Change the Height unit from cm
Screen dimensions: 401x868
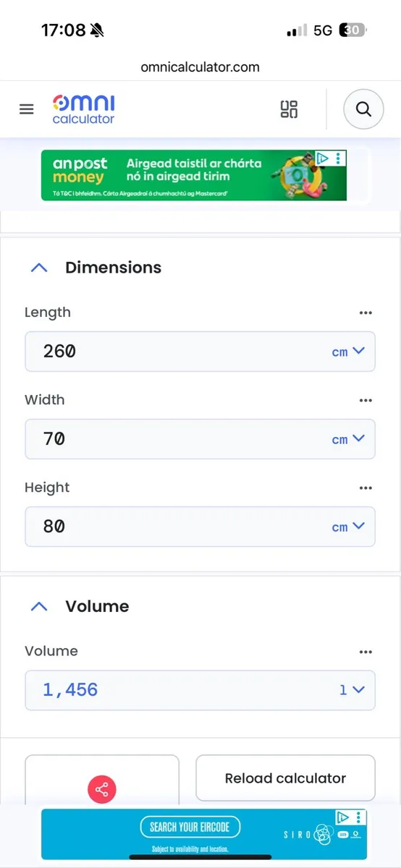[x=348, y=527]
